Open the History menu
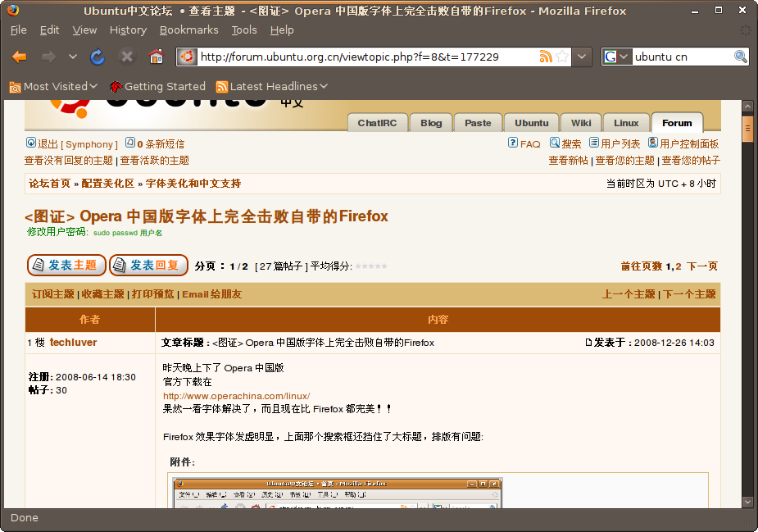Image resolution: width=758 pixels, height=532 pixels. (x=128, y=30)
